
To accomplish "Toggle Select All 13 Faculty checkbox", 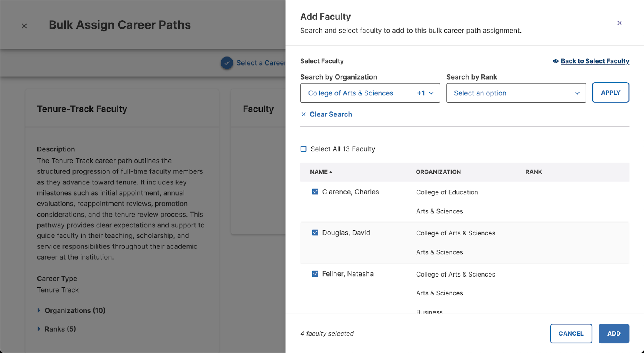I will pyautogui.click(x=303, y=149).
